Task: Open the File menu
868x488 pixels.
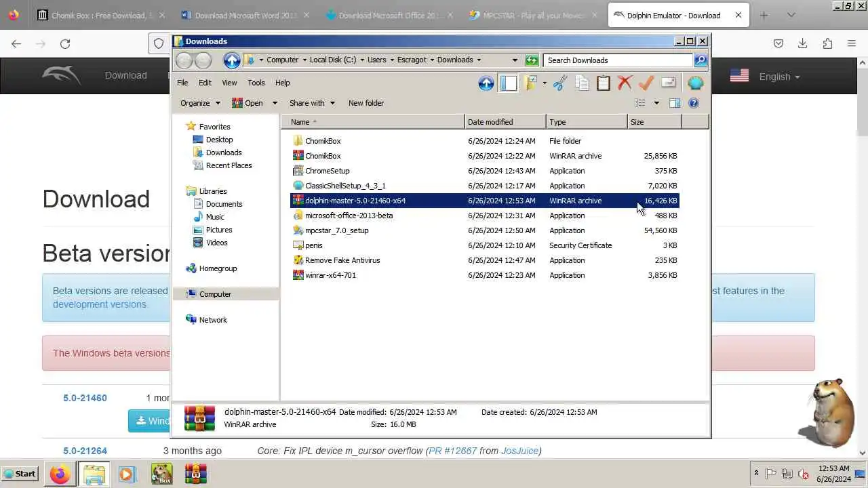Action: pyautogui.click(x=182, y=83)
